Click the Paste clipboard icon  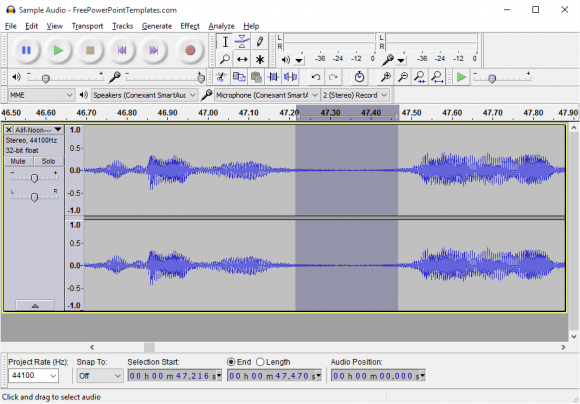256,77
